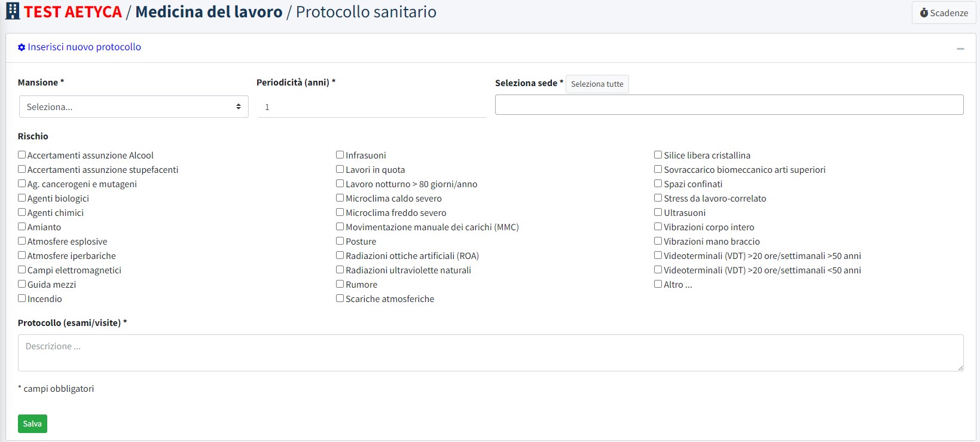Click the green Salva button

[32, 423]
